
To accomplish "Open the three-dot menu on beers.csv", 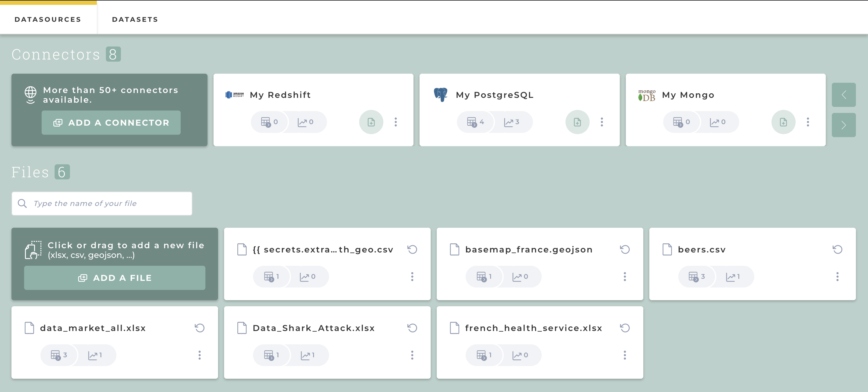I will (837, 277).
